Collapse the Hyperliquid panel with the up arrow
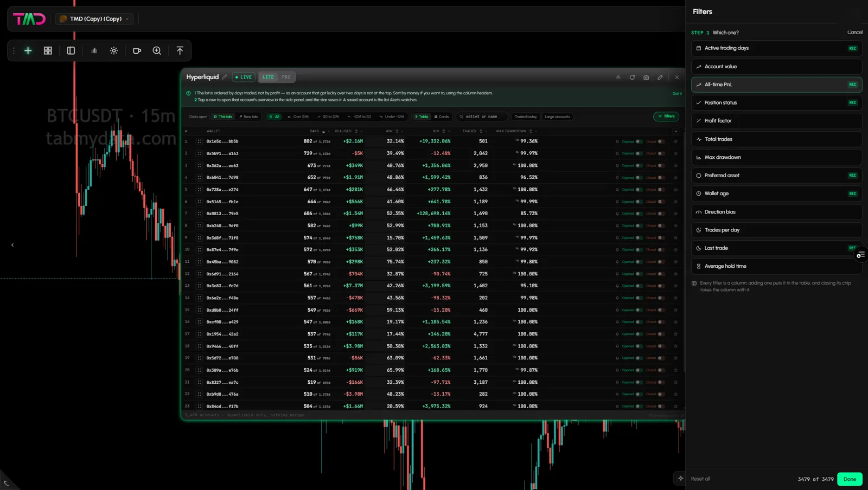Viewport: 868px width, 490px height. 618,77
